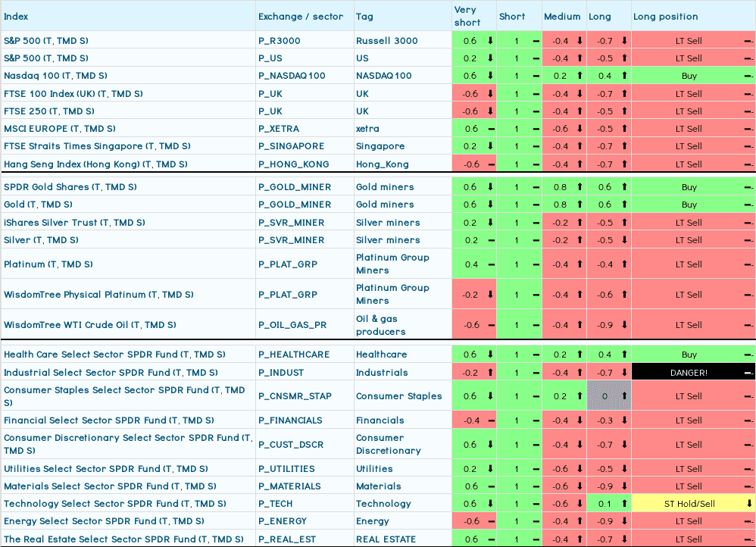Click the P_SINGAPORE exchange code
This screenshot has width=756, height=547.
[291, 146]
